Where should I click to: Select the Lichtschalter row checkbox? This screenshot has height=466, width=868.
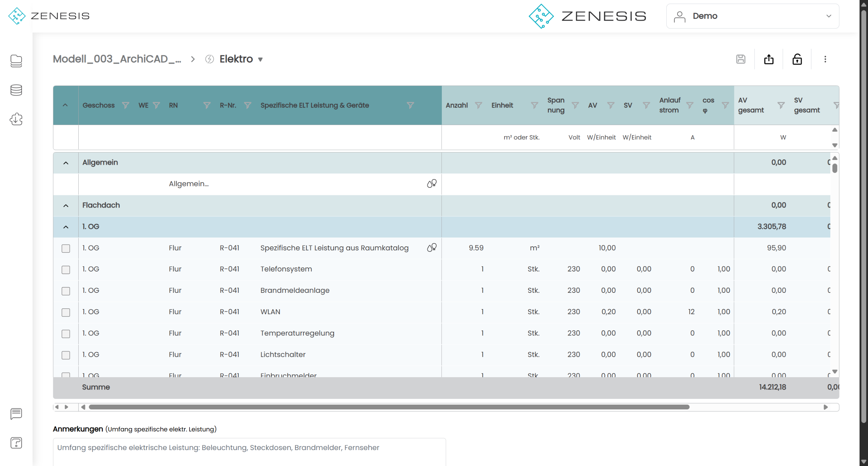point(66,355)
